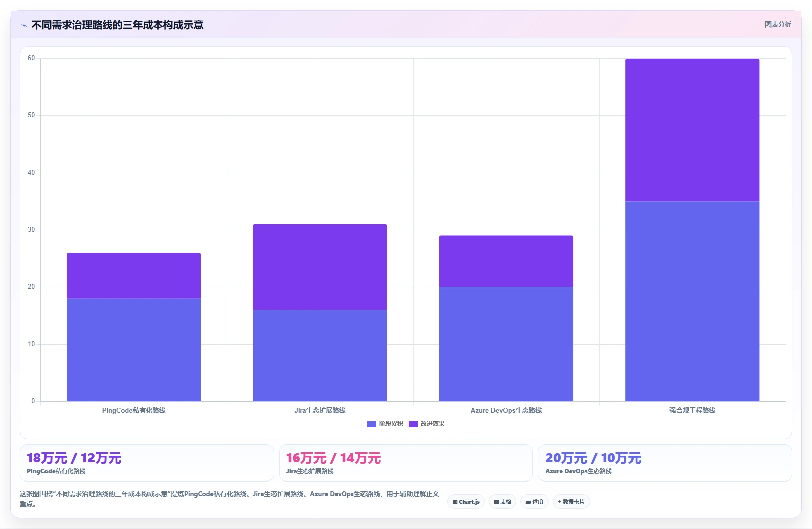Viewport: 812px width, 529px height.
Task: Click the 18万元 / 12万元 card value
Action: [74, 458]
